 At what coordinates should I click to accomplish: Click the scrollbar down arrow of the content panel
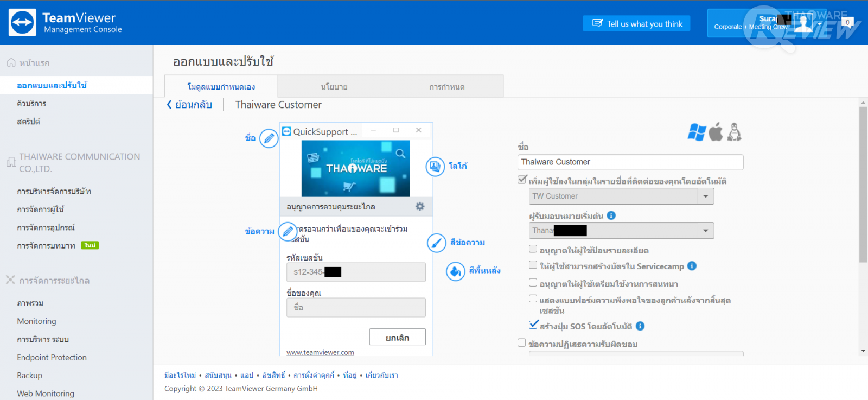point(863,351)
